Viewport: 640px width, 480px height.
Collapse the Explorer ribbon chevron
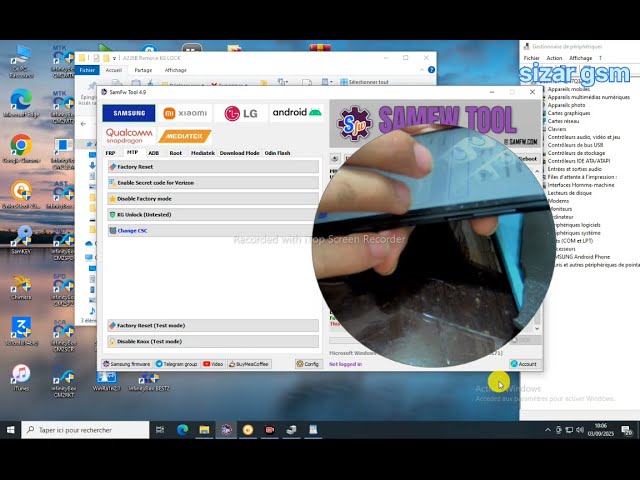coord(422,70)
